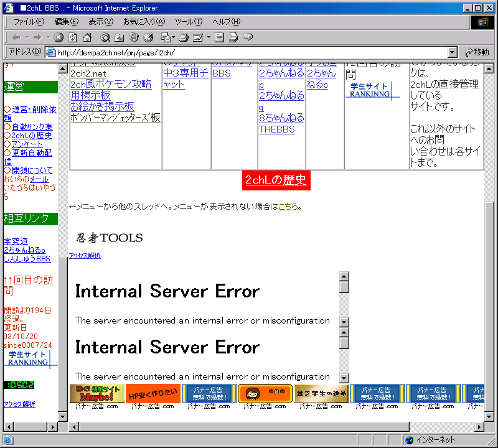Image resolution: width=498 pixels, height=448 pixels.
Task: Follow the THEBBS link
Action: 276,129
